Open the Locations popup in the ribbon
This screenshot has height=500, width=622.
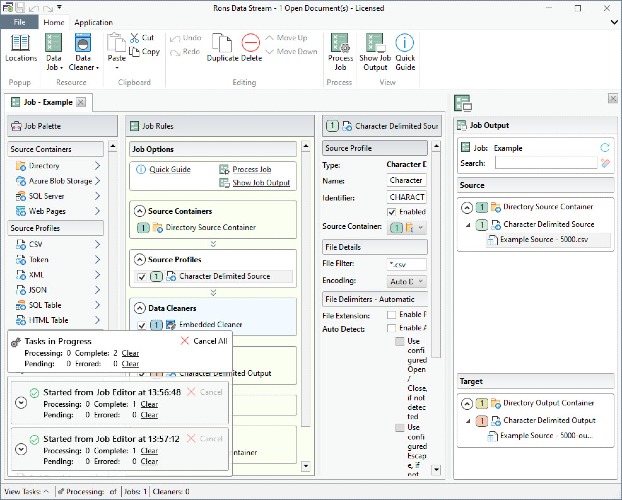pyautogui.click(x=21, y=48)
